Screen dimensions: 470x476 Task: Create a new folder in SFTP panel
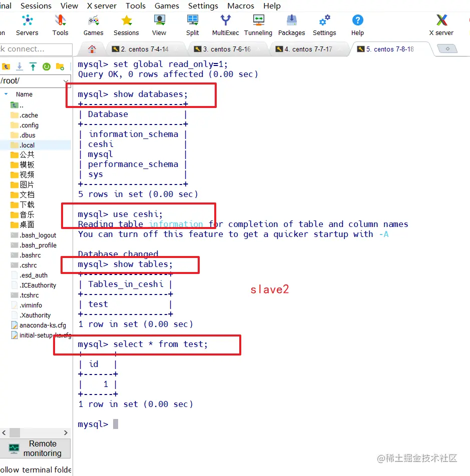pos(60,66)
